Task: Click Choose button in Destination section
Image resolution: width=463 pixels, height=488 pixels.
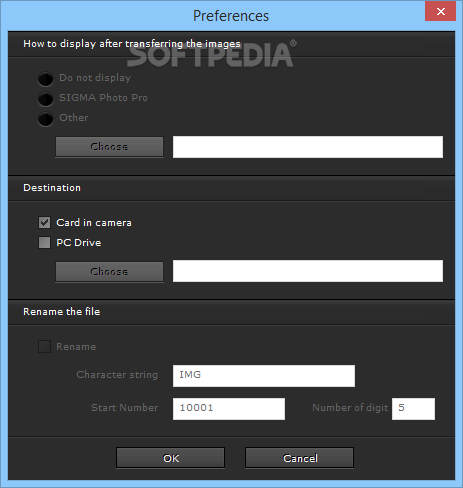Action: click(109, 272)
